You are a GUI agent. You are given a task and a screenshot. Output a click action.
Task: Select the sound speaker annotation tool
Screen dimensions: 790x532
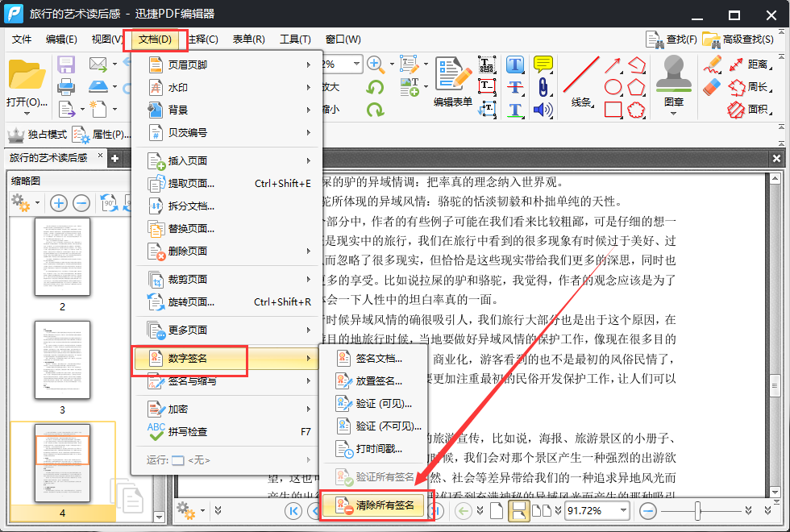tap(543, 110)
